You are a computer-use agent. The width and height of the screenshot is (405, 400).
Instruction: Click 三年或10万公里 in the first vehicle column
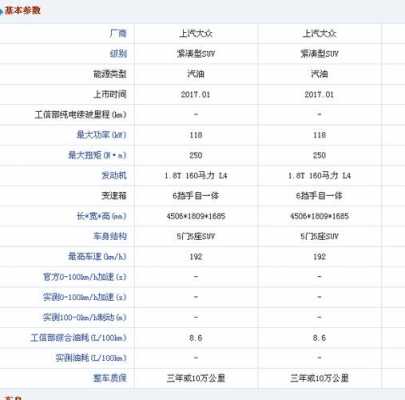[196, 378]
